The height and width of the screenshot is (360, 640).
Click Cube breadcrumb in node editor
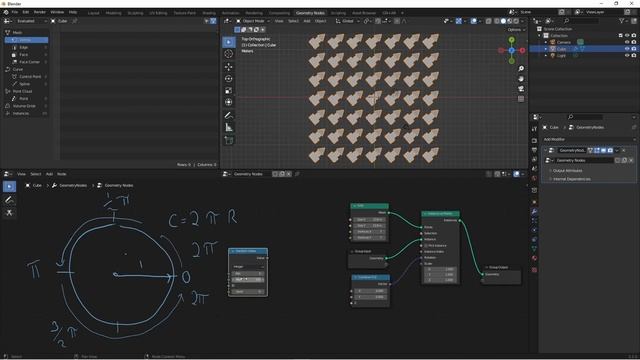point(37,185)
